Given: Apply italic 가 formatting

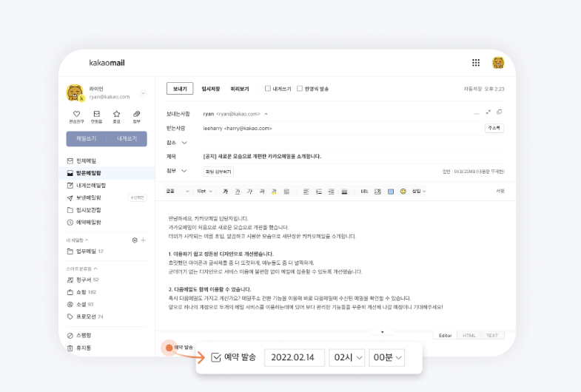Looking at the screenshot, I should [x=249, y=192].
